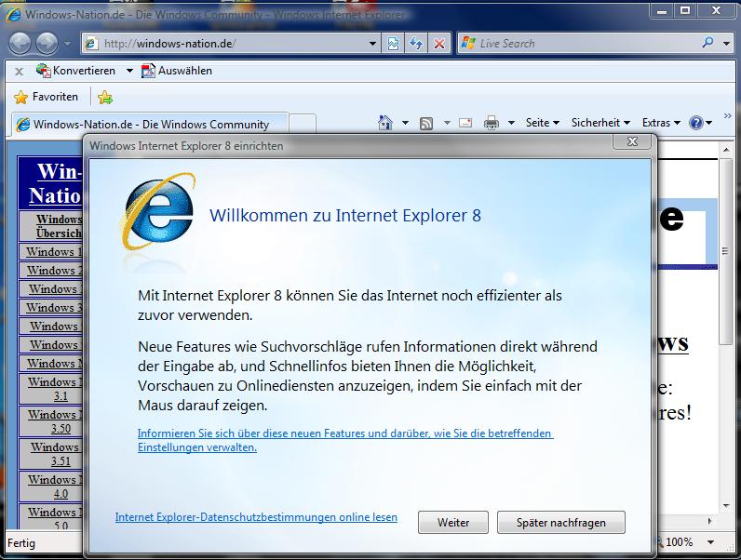Open the Seite menu

click(542, 123)
